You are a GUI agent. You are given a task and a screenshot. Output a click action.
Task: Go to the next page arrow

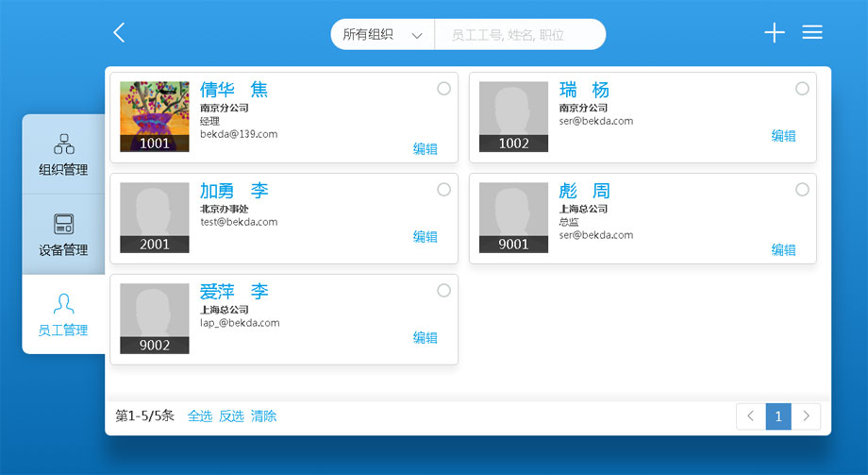pyautogui.click(x=806, y=416)
